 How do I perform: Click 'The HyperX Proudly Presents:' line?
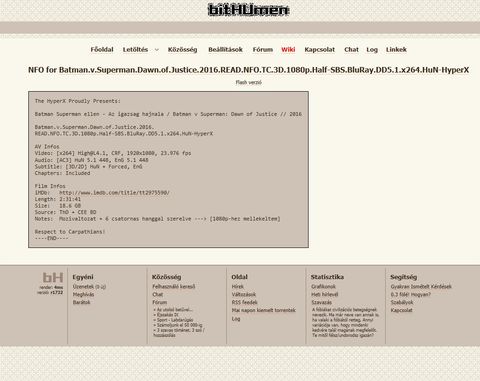pyautogui.click(x=77, y=101)
